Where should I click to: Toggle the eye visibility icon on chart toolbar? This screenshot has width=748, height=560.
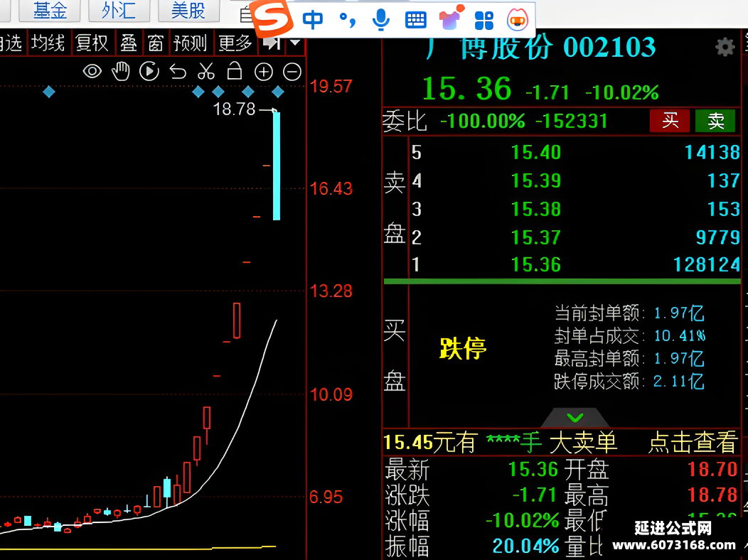point(92,72)
